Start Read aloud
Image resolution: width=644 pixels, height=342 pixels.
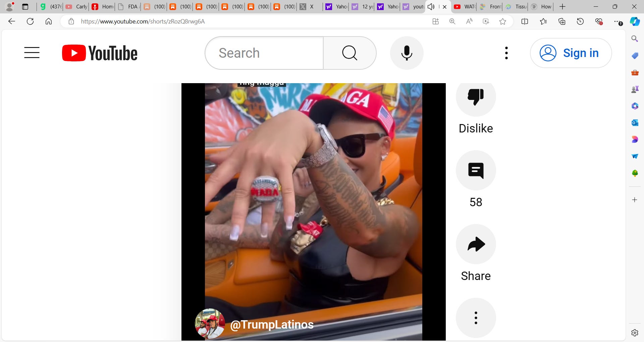point(469,21)
